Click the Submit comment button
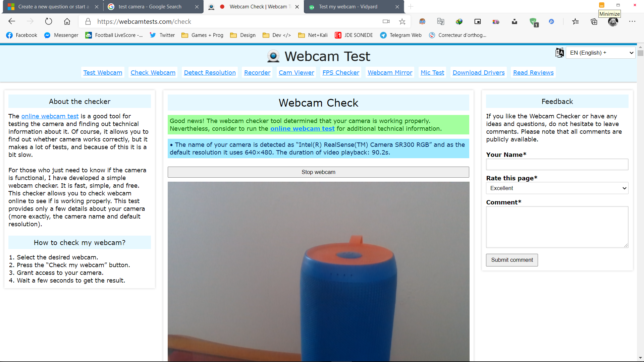Viewport: 644px width, 362px height. pyautogui.click(x=512, y=260)
